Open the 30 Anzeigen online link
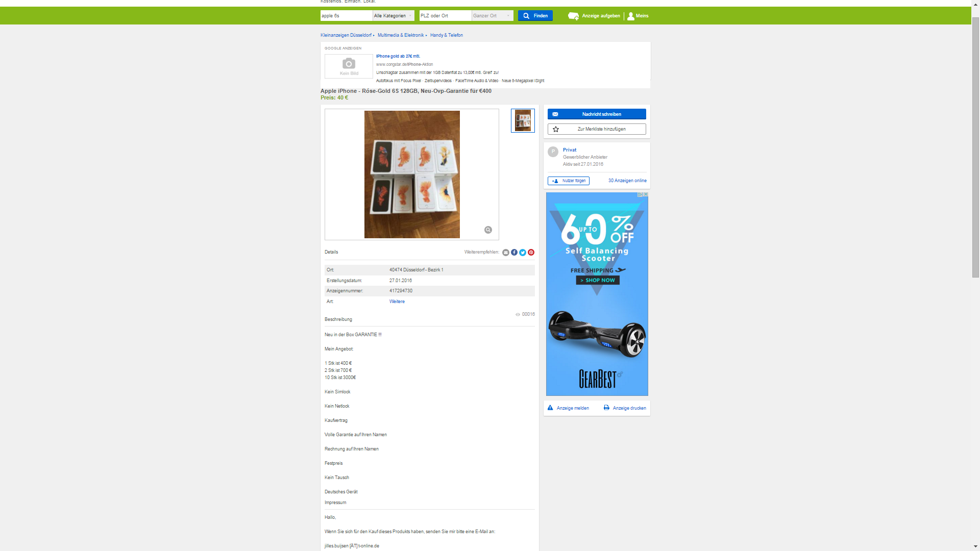Viewport: 980px width, 551px height. coord(627,181)
